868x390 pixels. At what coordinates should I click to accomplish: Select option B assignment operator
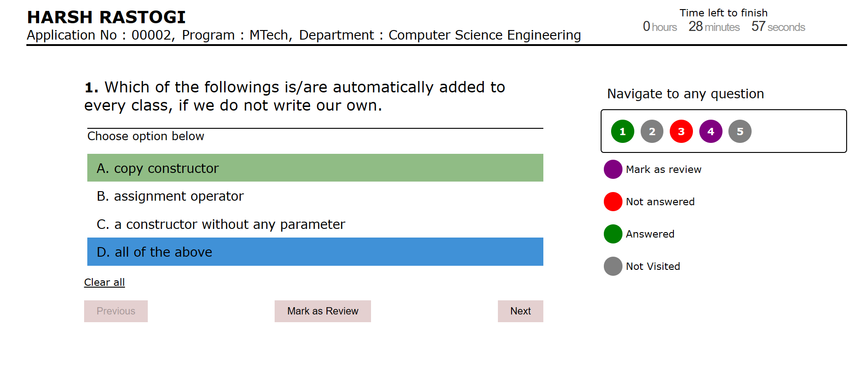(315, 196)
